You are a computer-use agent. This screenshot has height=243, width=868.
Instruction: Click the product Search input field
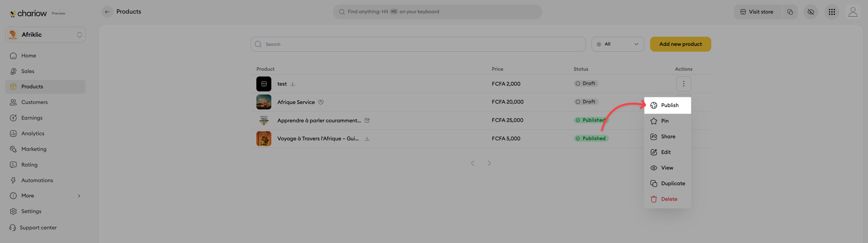click(418, 44)
